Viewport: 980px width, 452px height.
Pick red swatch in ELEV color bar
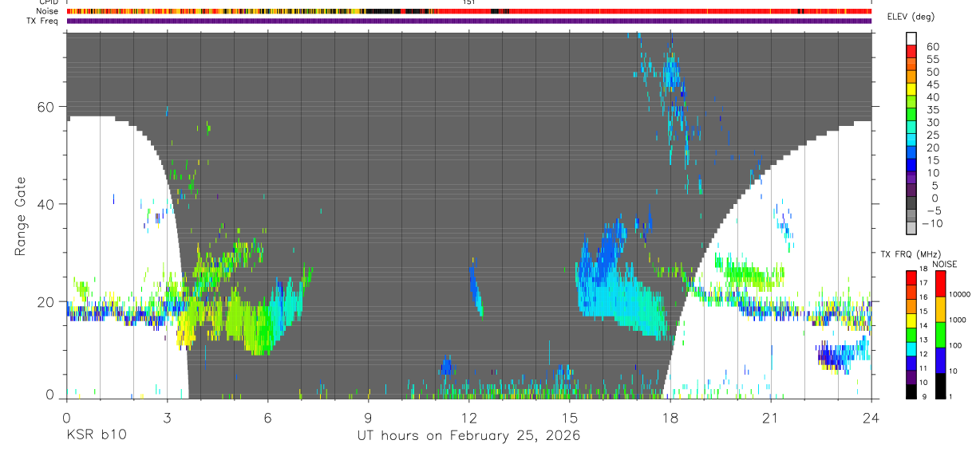click(x=912, y=51)
